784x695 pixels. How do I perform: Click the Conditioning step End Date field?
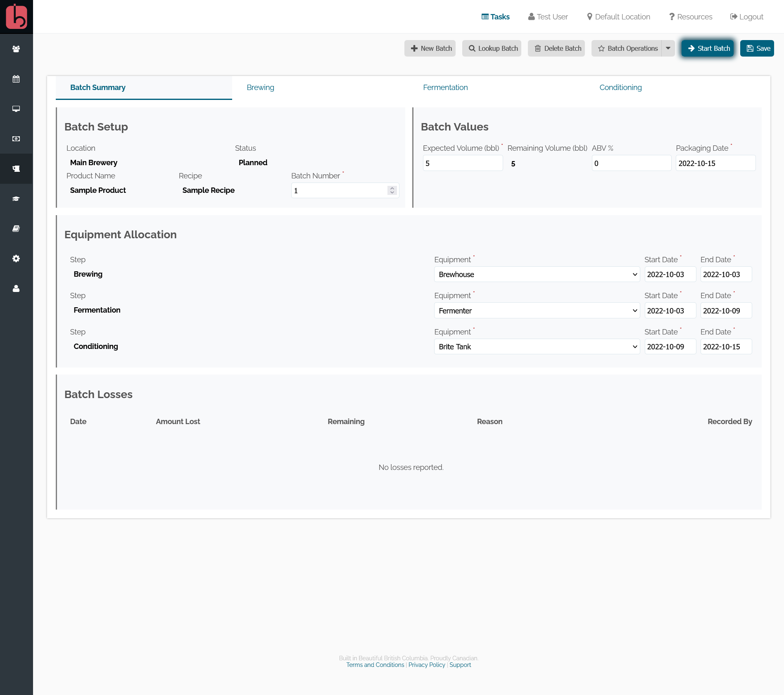[x=726, y=346]
